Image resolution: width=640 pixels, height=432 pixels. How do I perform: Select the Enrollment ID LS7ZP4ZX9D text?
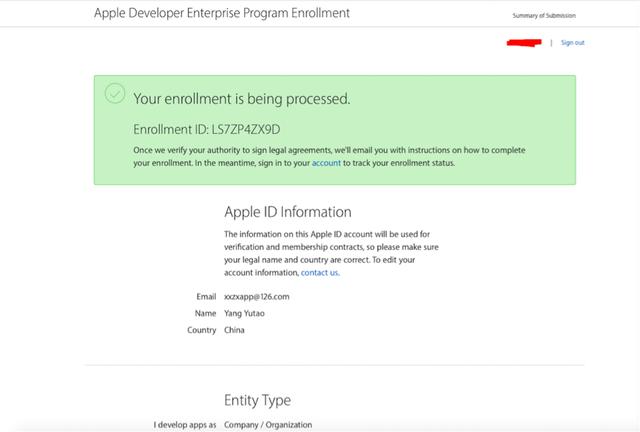207,129
